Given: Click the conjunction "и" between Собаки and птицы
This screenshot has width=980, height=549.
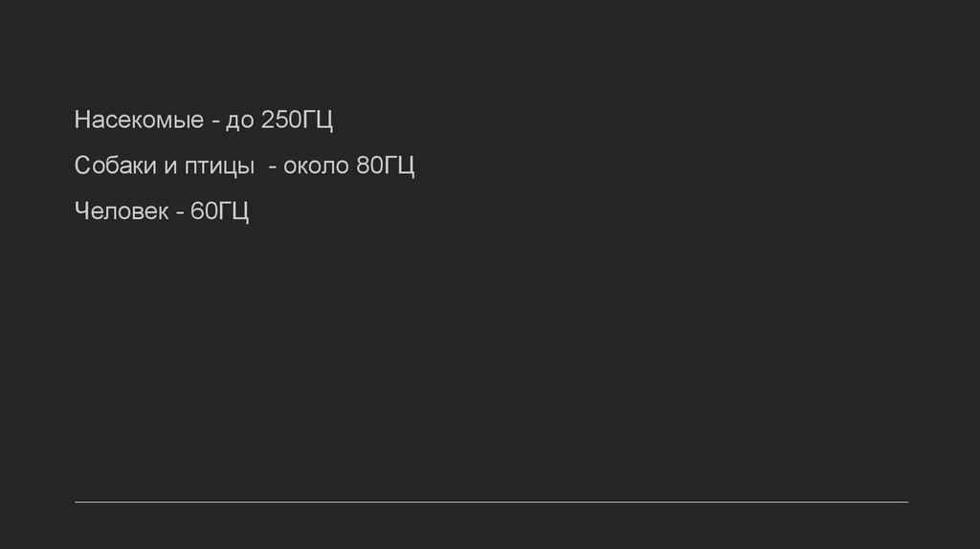Looking at the screenshot, I should [x=168, y=167].
